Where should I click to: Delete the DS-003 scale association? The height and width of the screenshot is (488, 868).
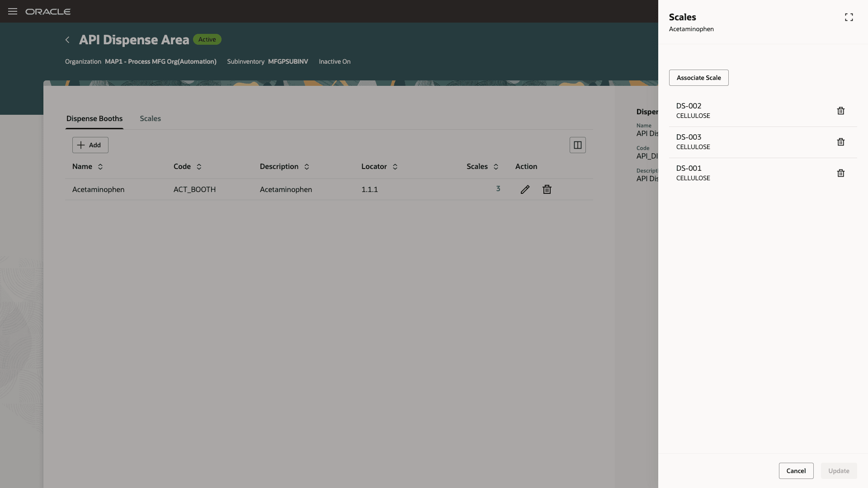point(840,142)
